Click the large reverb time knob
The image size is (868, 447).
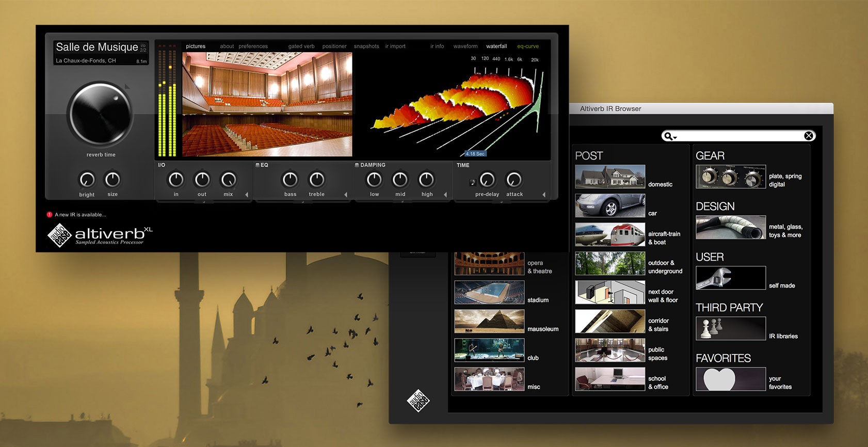tap(100, 114)
